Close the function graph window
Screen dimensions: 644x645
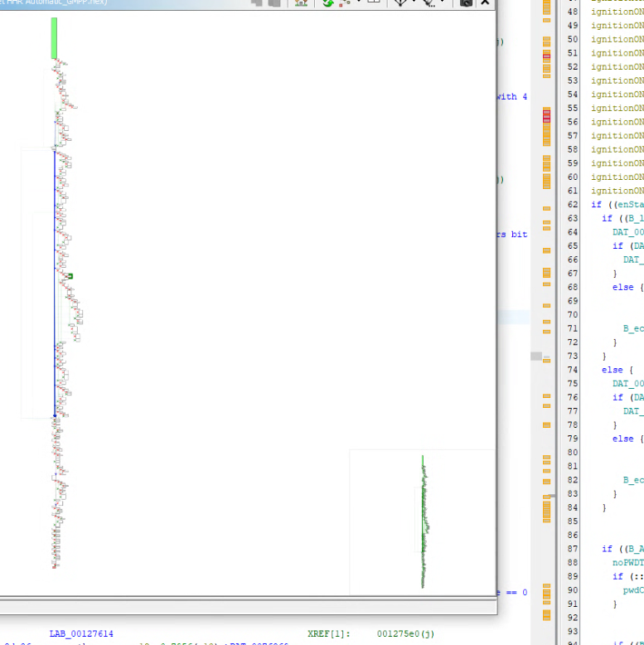485,2
